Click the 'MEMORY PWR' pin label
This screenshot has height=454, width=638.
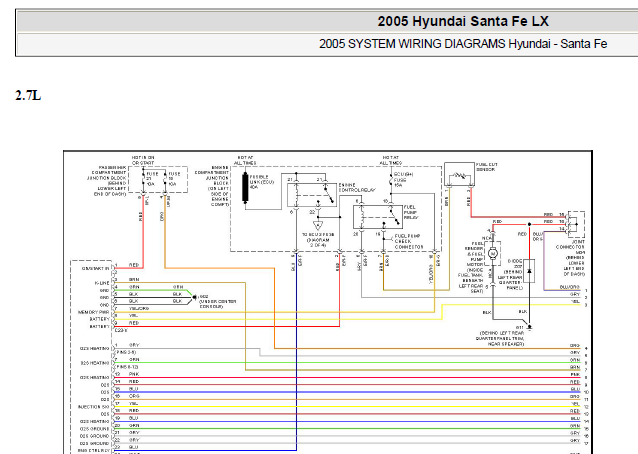pyautogui.click(x=94, y=312)
